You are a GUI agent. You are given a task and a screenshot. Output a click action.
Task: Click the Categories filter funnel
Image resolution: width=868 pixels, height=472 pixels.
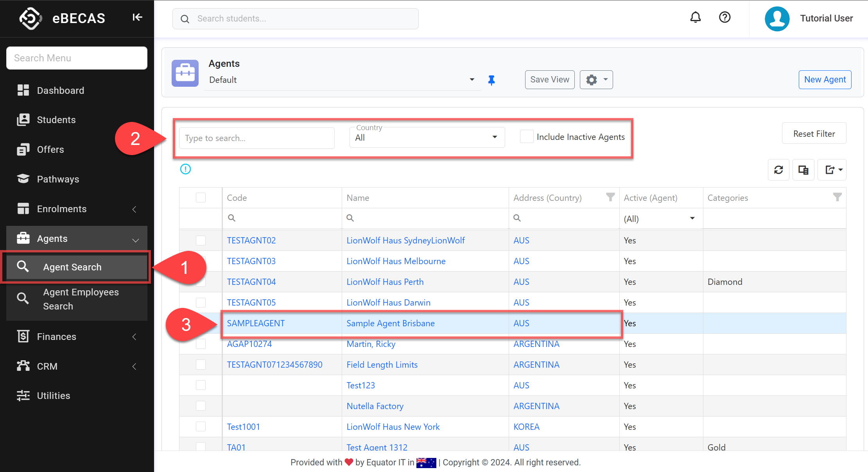point(837,197)
